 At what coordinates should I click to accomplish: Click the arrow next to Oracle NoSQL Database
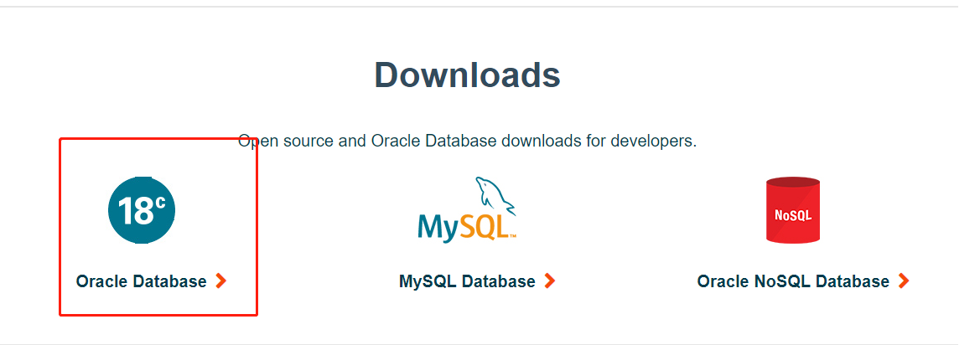(x=904, y=281)
